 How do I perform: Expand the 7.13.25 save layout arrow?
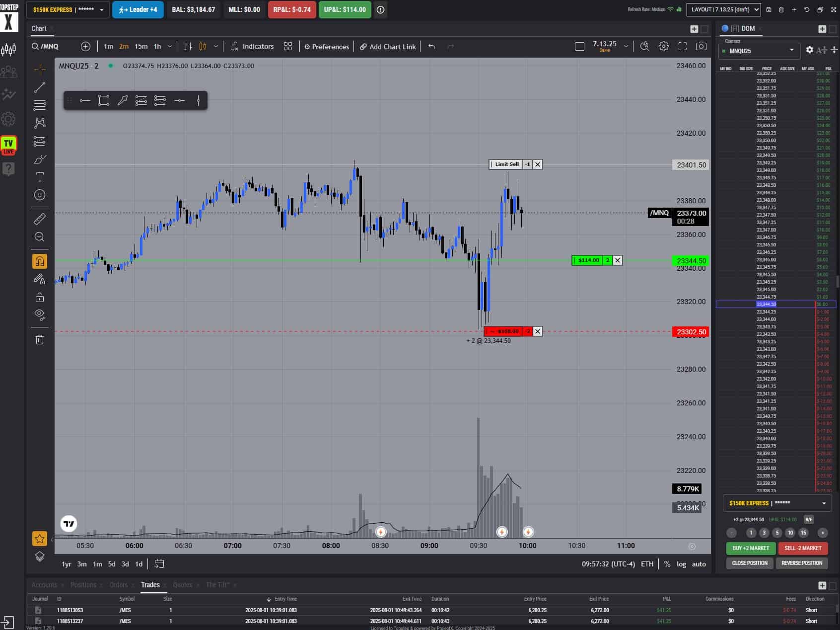point(626,46)
